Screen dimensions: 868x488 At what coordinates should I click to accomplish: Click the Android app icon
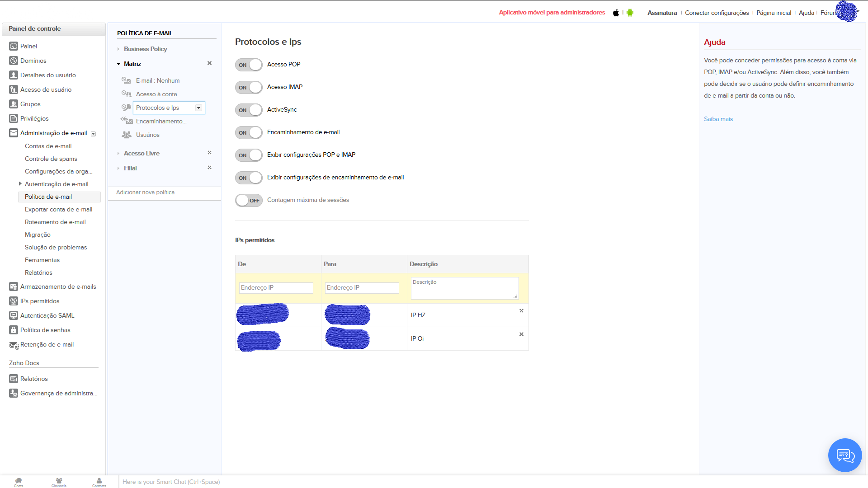630,13
